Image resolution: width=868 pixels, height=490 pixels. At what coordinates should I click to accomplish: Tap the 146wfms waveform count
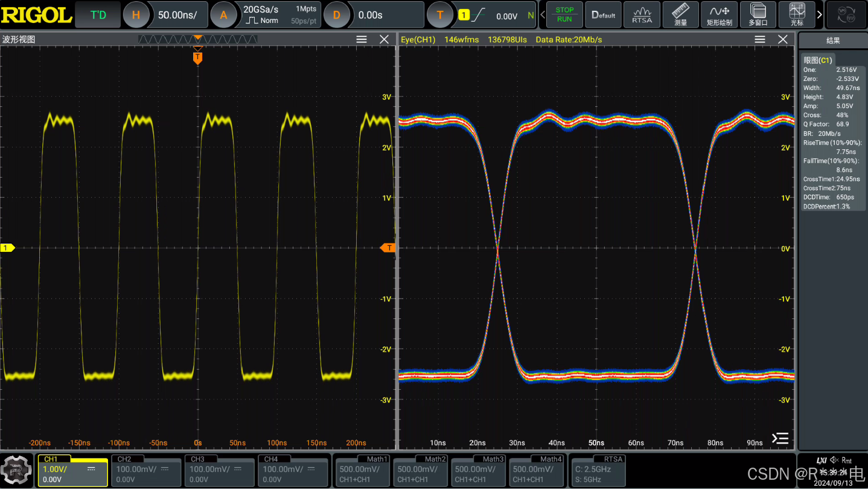pos(461,39)
